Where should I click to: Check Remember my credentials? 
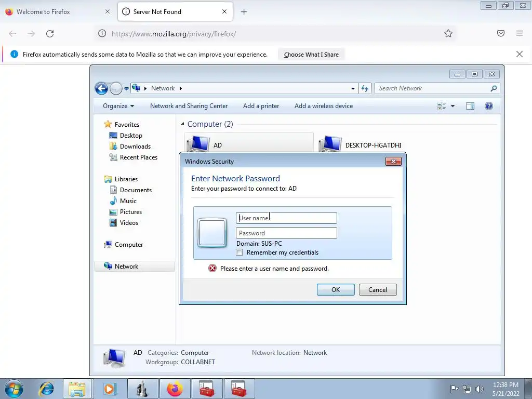(x=240, y=252)
